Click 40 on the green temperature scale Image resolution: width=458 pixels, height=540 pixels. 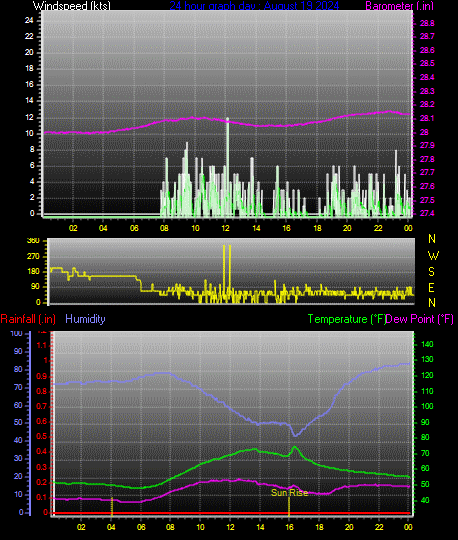tap(425, 500)
